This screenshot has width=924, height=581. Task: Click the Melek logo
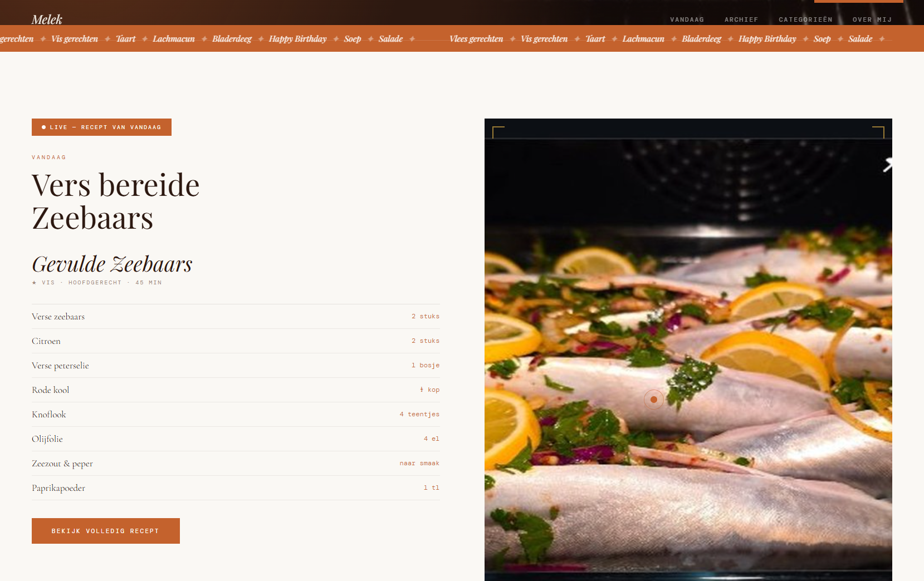click(47, 19)
